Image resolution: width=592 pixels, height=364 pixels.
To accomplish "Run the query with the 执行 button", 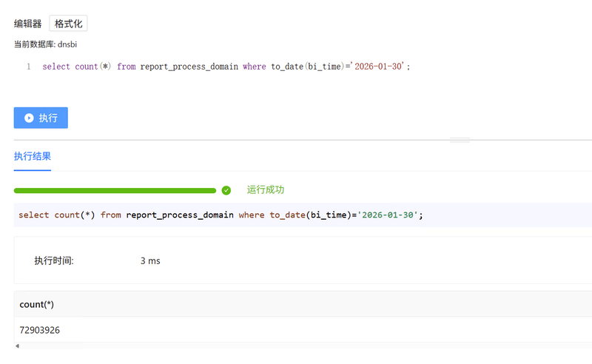I will point(41,118).
